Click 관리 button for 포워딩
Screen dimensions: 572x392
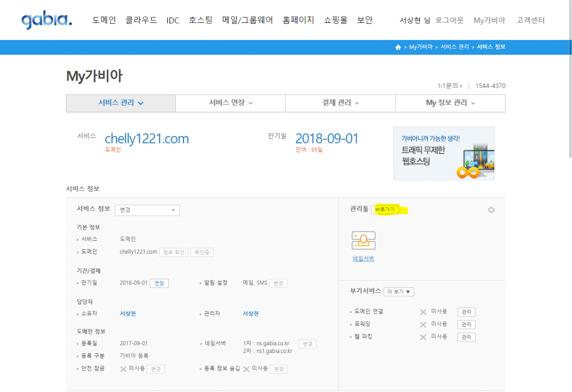[466, 325]
